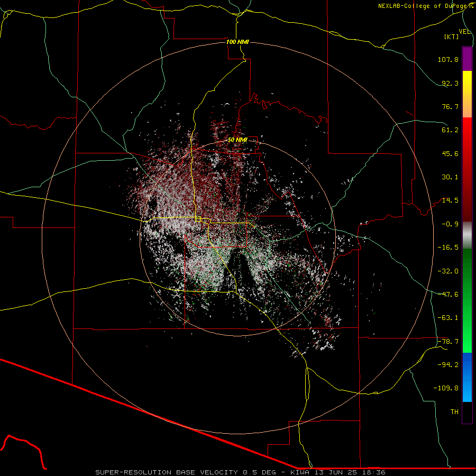
Task: Click the 30.1 legend value
Action: [450, 177]
